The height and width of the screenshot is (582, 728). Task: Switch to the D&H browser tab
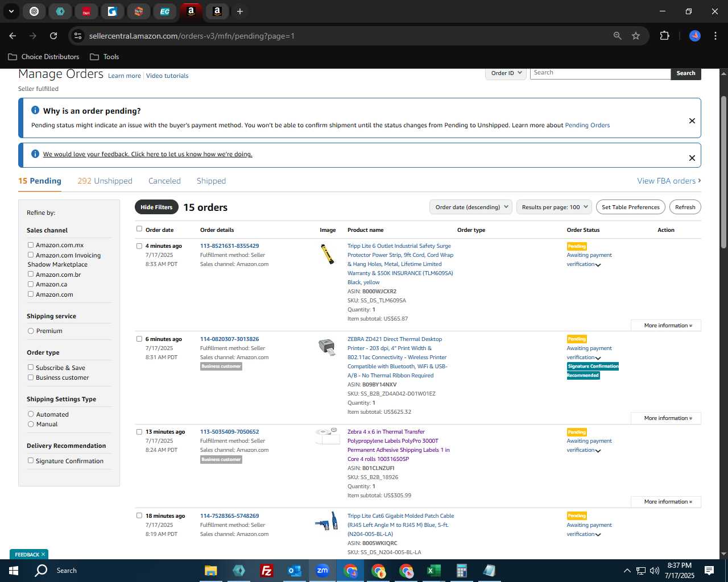pyautogui.click(x=86, y=11)
